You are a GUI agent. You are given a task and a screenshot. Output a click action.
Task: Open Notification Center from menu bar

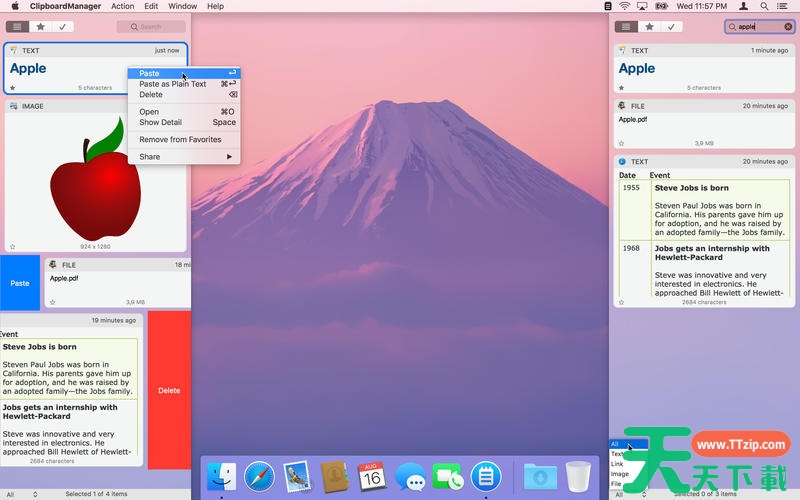coord(782,6)
